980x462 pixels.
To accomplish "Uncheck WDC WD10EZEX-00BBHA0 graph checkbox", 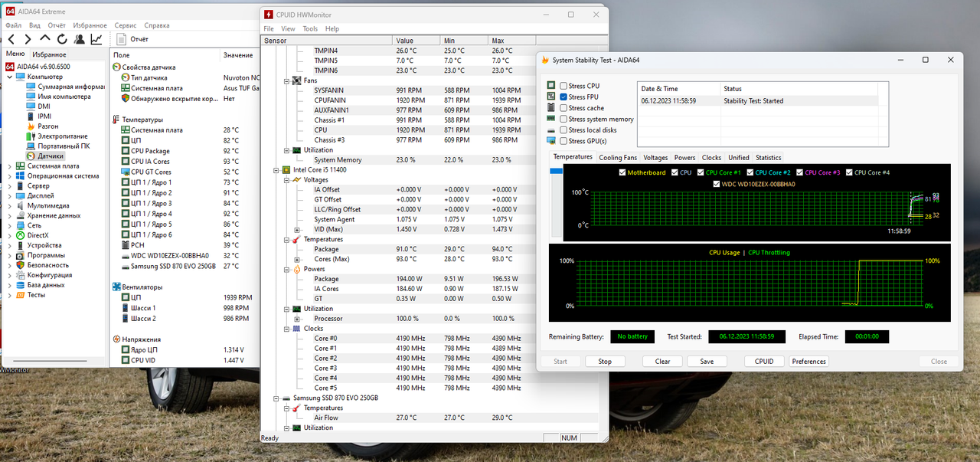I will [x=717, y=184].
